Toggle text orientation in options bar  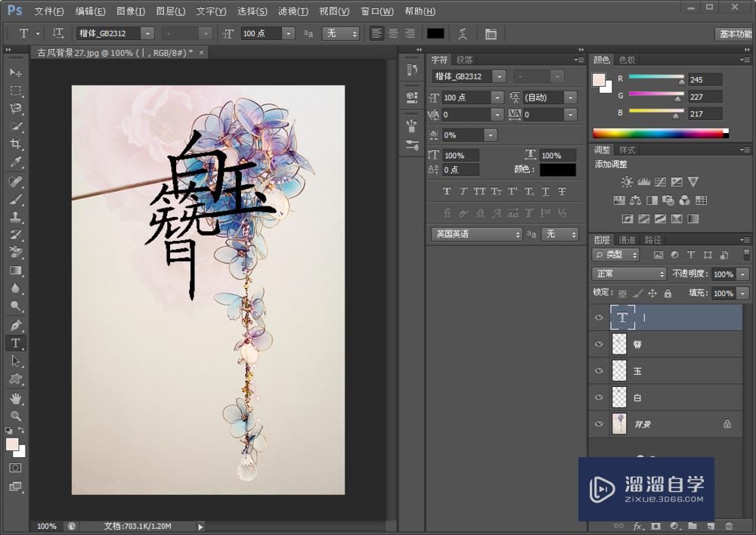coord(58,33)
